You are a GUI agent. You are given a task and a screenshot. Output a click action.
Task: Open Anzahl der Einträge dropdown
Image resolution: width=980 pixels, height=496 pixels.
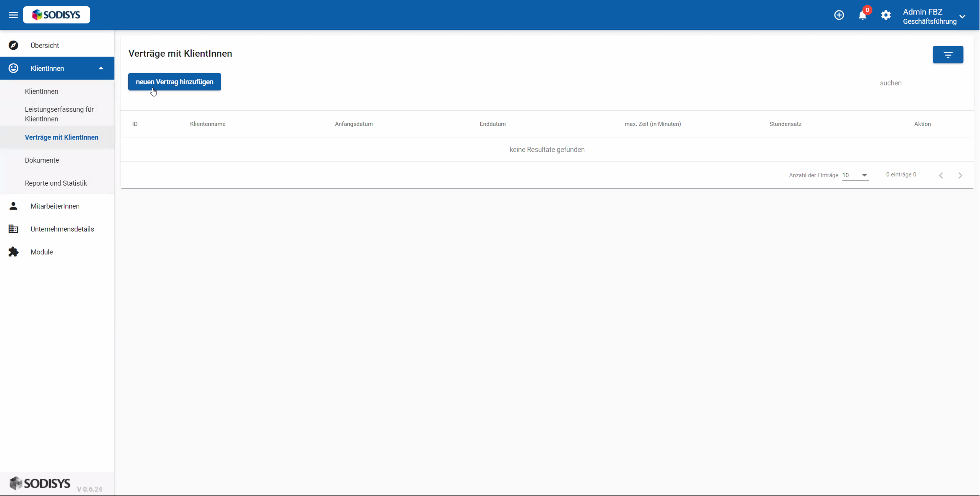[855, 175]
